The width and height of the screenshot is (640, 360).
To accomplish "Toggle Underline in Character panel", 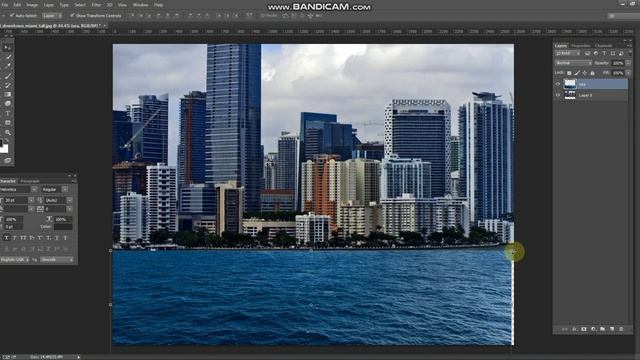I will [x=57, y=238].
